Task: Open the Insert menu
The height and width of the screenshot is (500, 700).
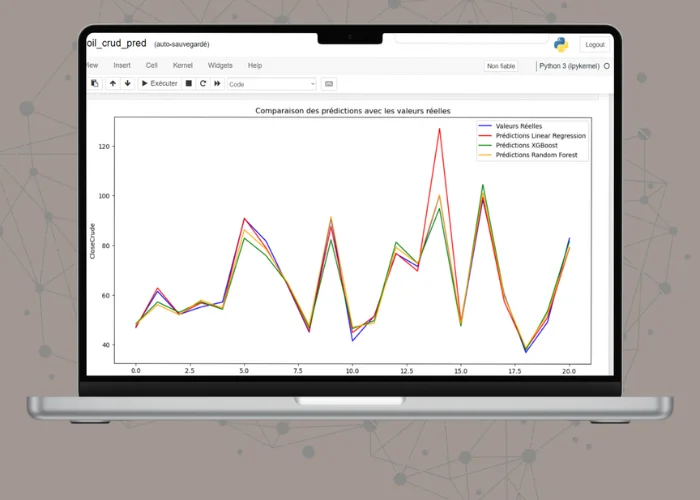Action: (x=122, y=65)
